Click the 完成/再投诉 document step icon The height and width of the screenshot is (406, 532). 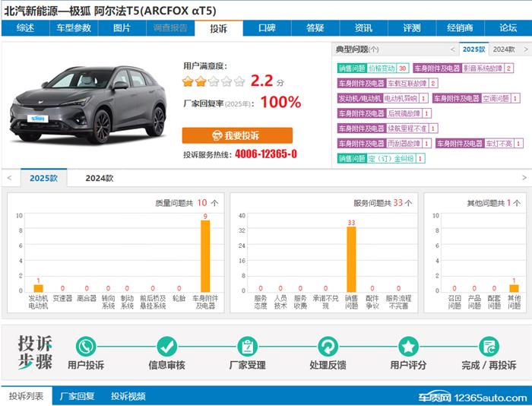[x=489, y=347]
